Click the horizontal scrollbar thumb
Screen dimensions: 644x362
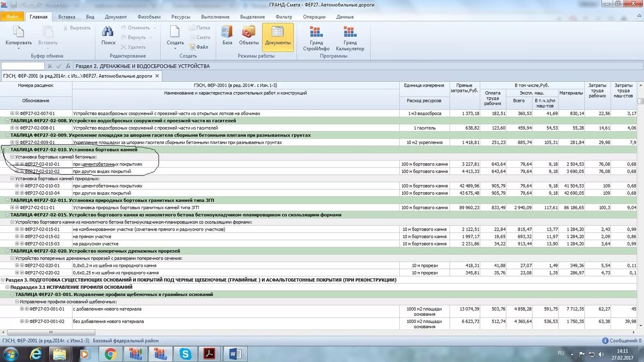51,332
